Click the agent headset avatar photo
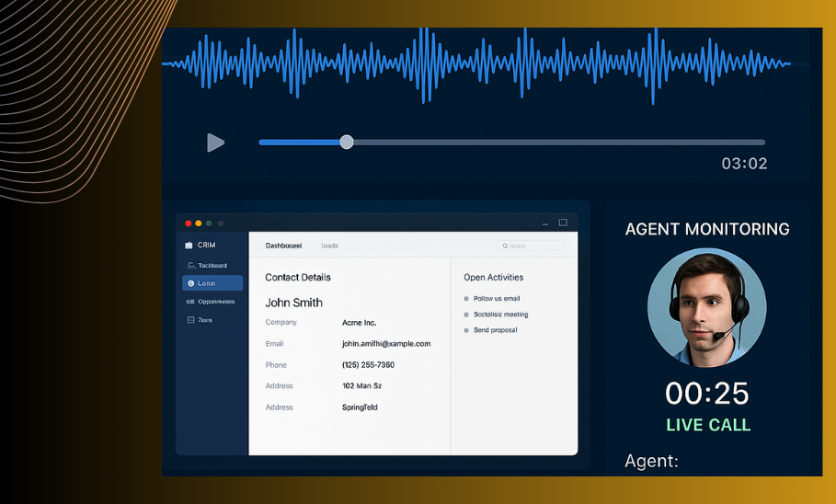Viewport: 836px width, 504px height. (706, 307)
